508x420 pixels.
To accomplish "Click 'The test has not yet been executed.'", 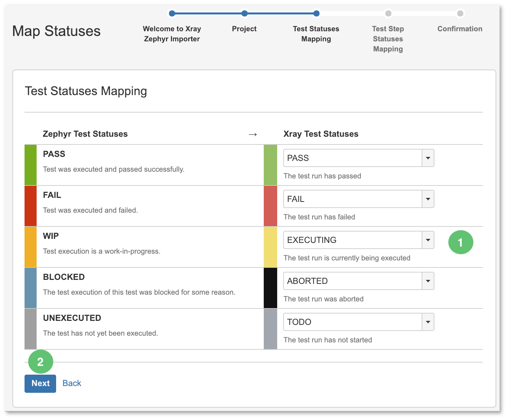I will (x=100, y=333).
